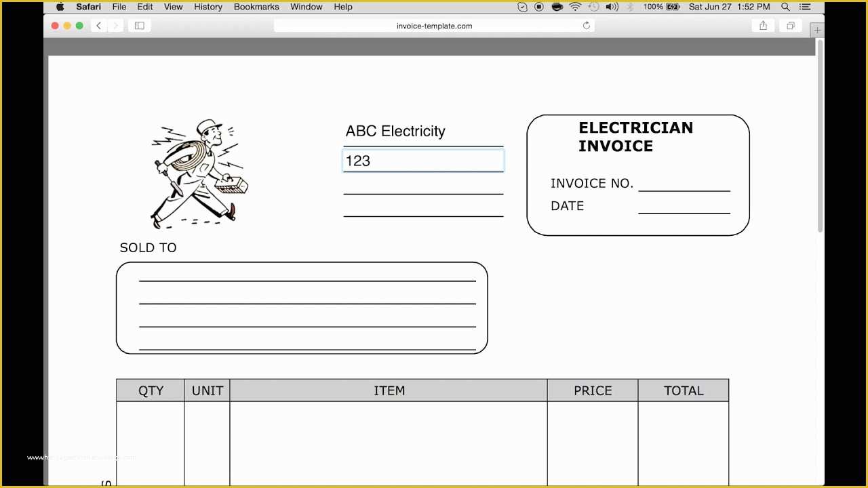Click the dark oval menu bar icon
This screenshot has height=488, width=868.
click(557, 7)
